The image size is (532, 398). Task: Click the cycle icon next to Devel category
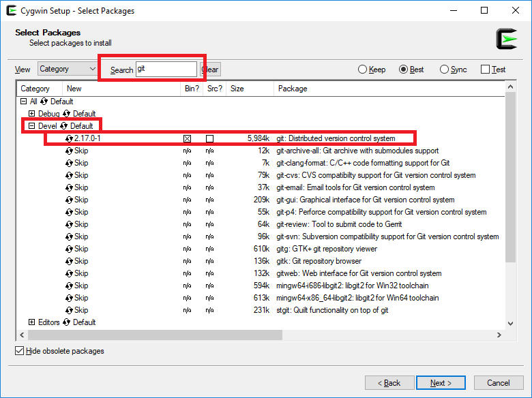pyautogui.click(x=64, y=126)
